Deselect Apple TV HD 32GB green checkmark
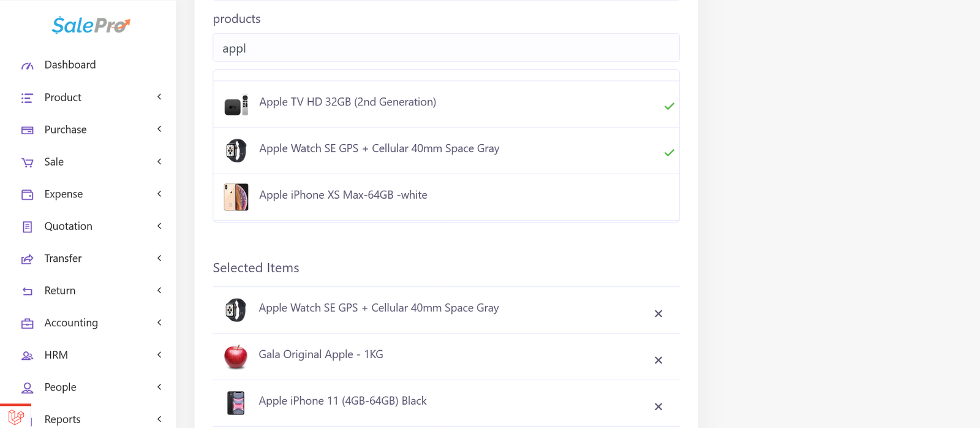The width and height of the screenshot is (980, 428). click(669, 106)
